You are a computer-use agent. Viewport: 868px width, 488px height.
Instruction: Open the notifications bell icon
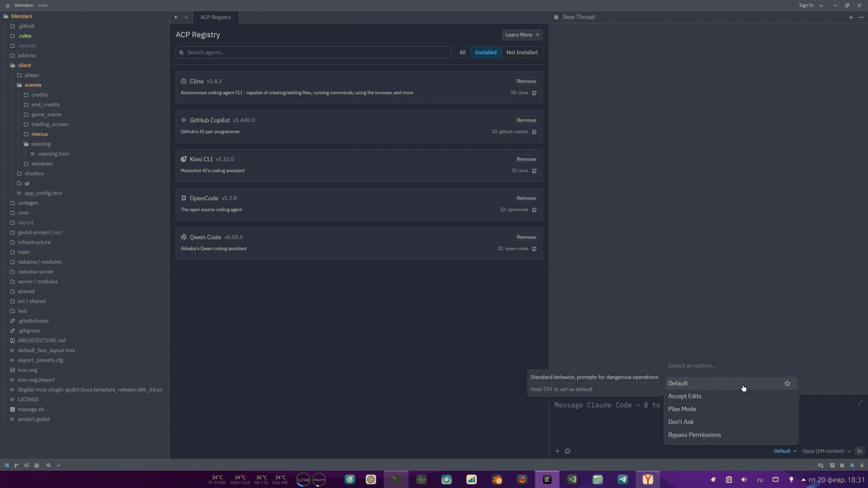(862, 465)
